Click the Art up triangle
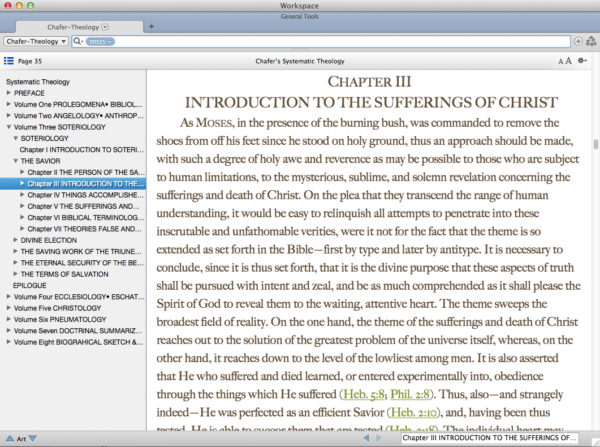This screenshot has height=447, width=600. point(10,439)
